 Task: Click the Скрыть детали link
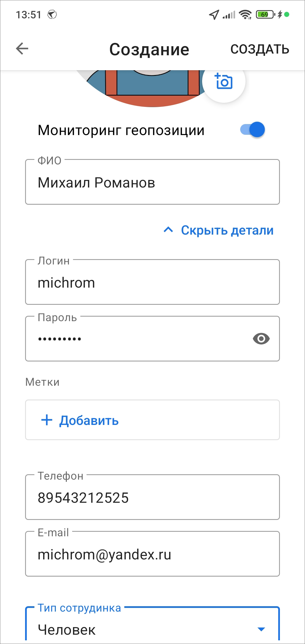227,230
